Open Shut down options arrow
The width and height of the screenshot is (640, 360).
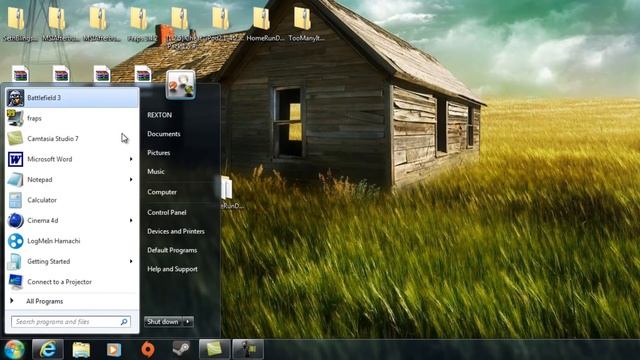188,322
